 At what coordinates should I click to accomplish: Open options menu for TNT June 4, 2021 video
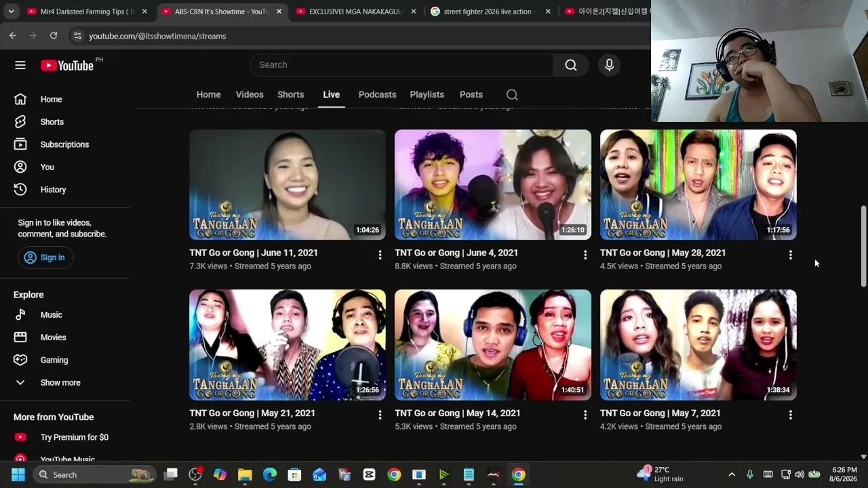coord(585,255)
